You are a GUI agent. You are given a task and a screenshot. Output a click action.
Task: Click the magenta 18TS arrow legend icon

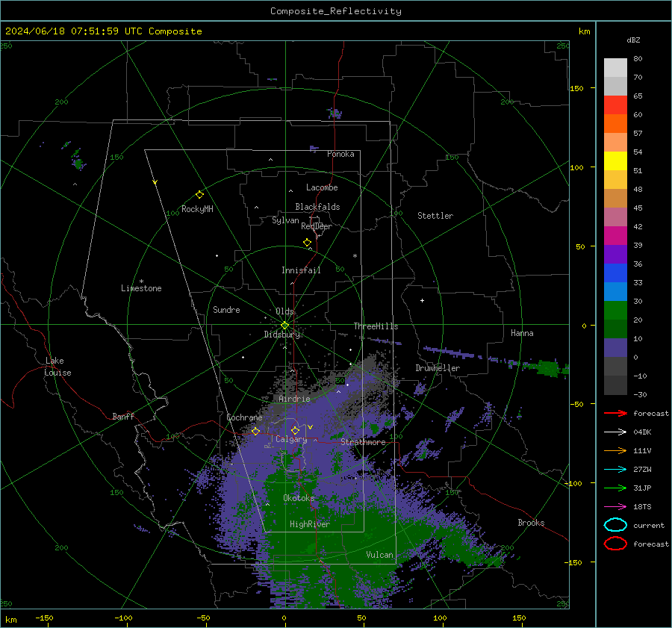tap(615, 507)
